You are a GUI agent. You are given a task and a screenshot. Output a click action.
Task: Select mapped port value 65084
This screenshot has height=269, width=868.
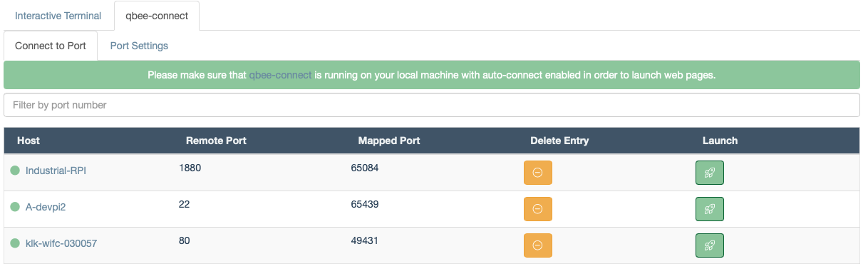pyautogui.click(x=365, y=168)
